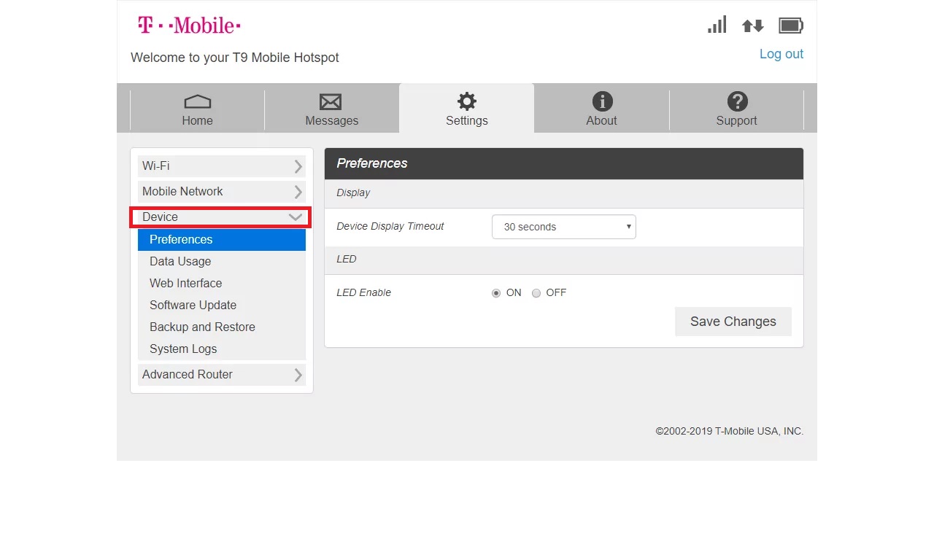Click the Settings gear icon
The width and height of the screenshot is (934, 560).
[x=466, y=101]
